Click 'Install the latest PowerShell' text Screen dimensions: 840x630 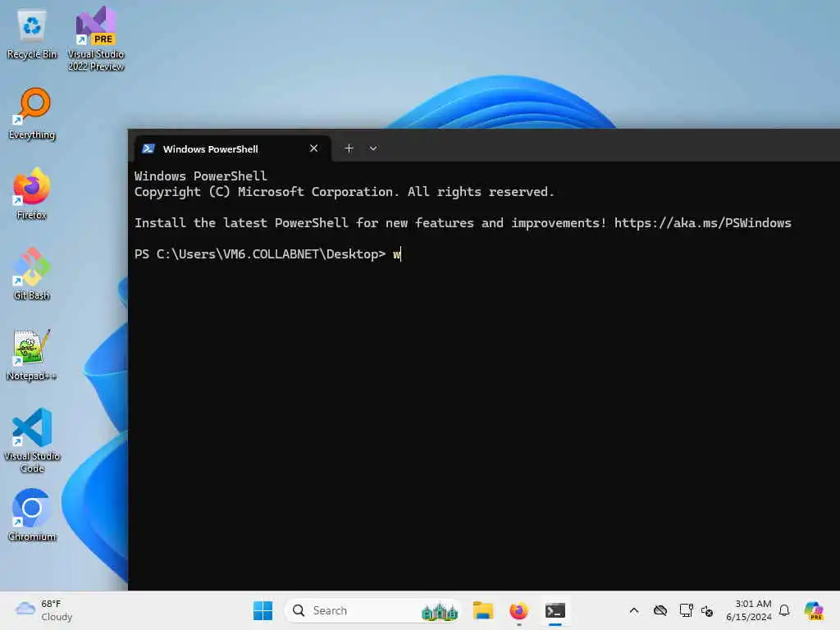click(241, 223)
